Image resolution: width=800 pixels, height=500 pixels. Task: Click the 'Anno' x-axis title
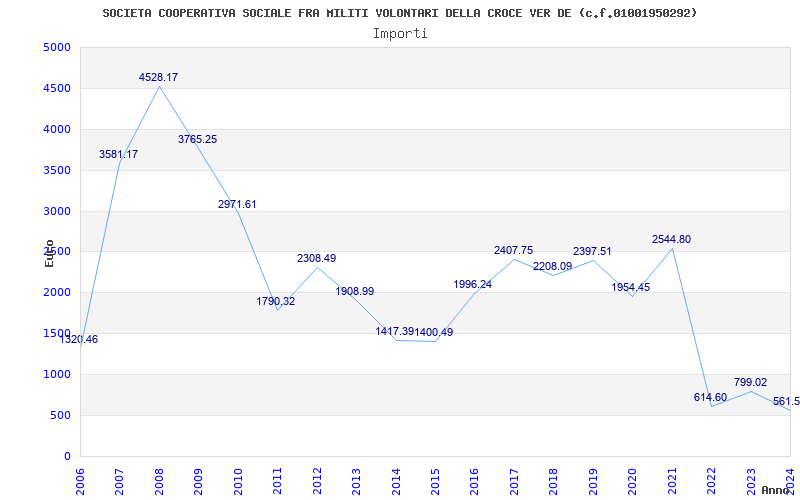pos(775,490)
